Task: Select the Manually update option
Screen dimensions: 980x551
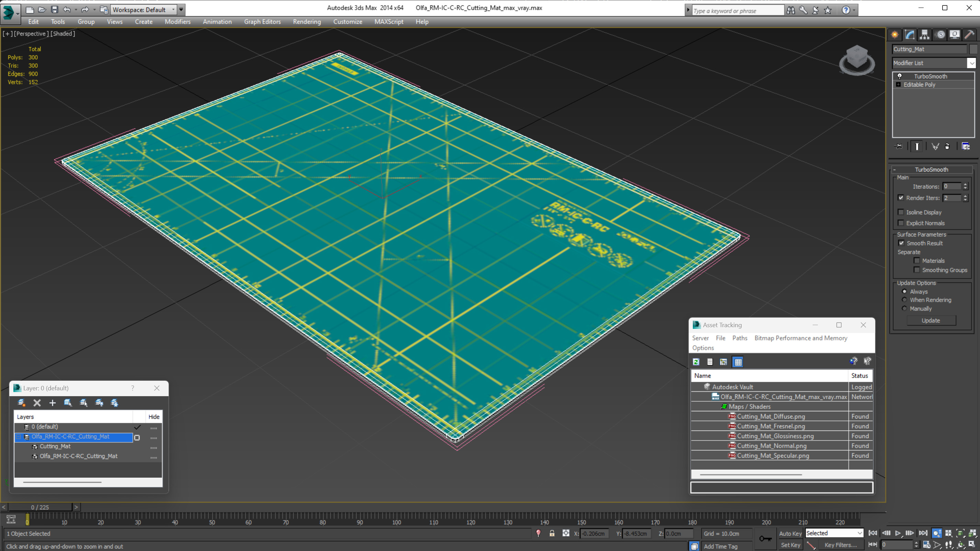Action: [904, 308]
